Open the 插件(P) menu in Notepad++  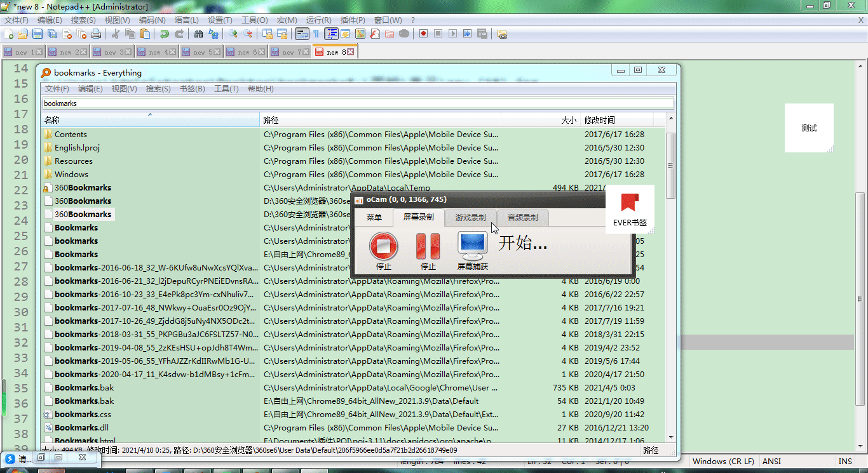[353, 20]
